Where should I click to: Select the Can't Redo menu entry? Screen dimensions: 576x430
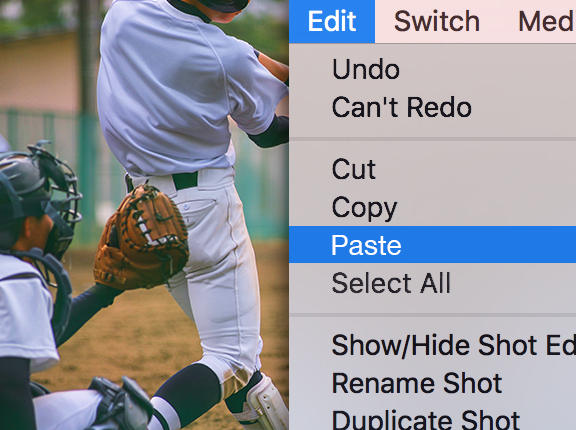tap(432, 107)
